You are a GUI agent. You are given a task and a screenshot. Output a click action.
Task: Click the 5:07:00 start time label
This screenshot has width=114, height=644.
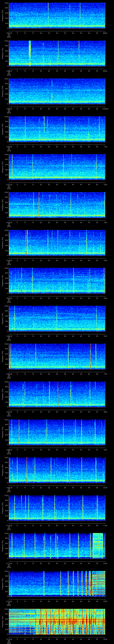(9, 412)
